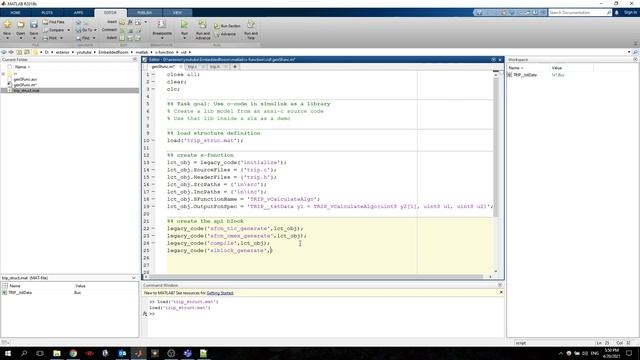640x360 pixels.
Task: Switch to the PUBLISH ribbon tab
Action: tap(144, 13)
